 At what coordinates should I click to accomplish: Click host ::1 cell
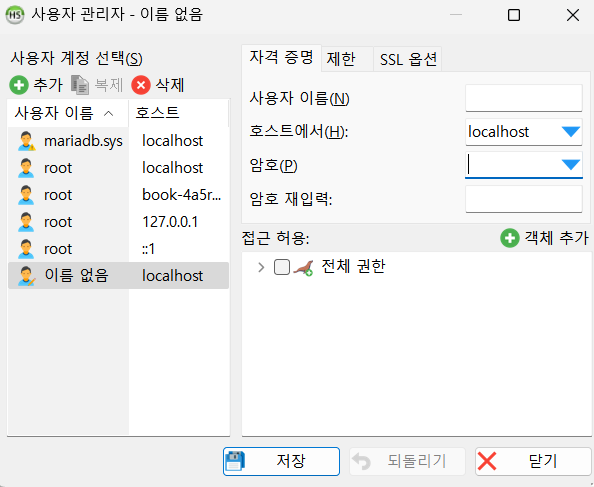click(x=148, y=249)
